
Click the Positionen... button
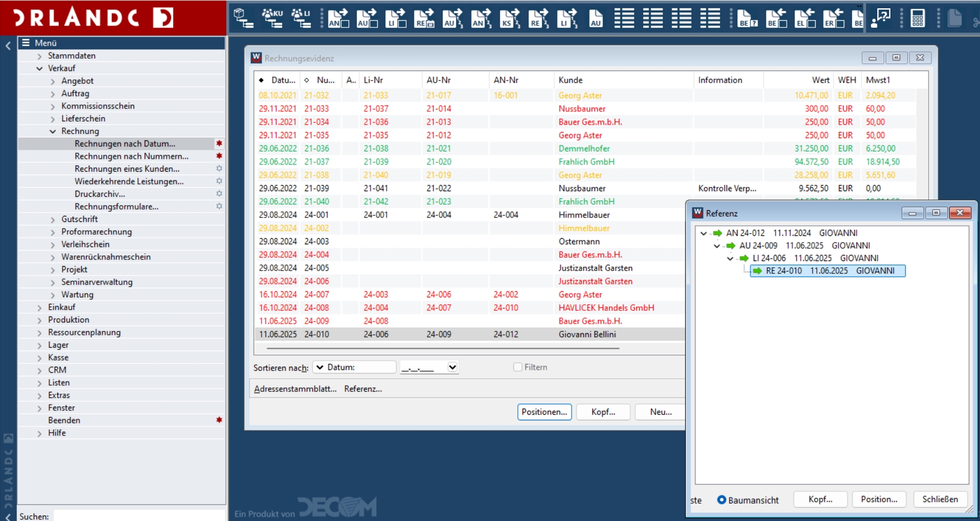[544, 412]
